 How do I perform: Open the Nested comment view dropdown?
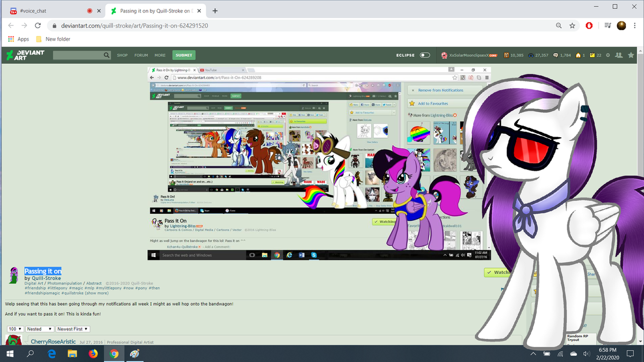[x=40, y=329]
